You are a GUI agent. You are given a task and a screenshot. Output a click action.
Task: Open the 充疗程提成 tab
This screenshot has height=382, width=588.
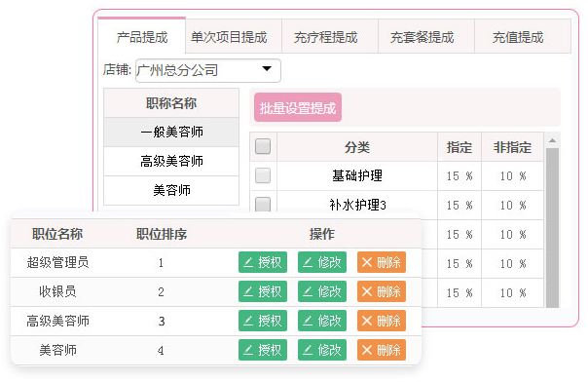point(325,37)
